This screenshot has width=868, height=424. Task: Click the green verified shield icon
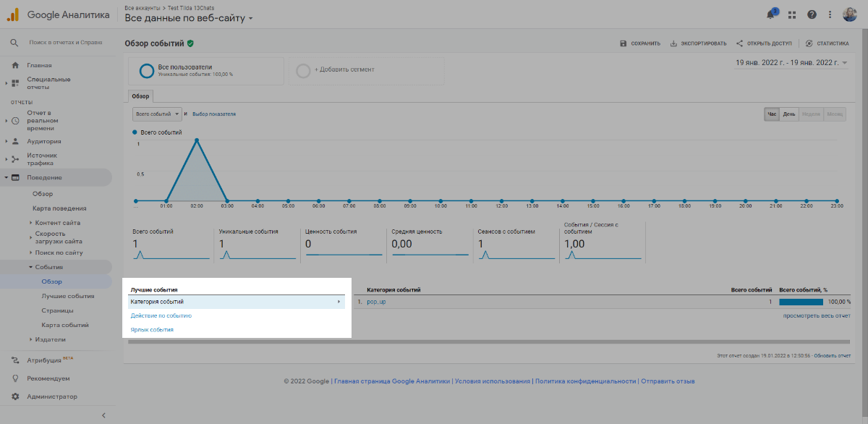point(190,43)
